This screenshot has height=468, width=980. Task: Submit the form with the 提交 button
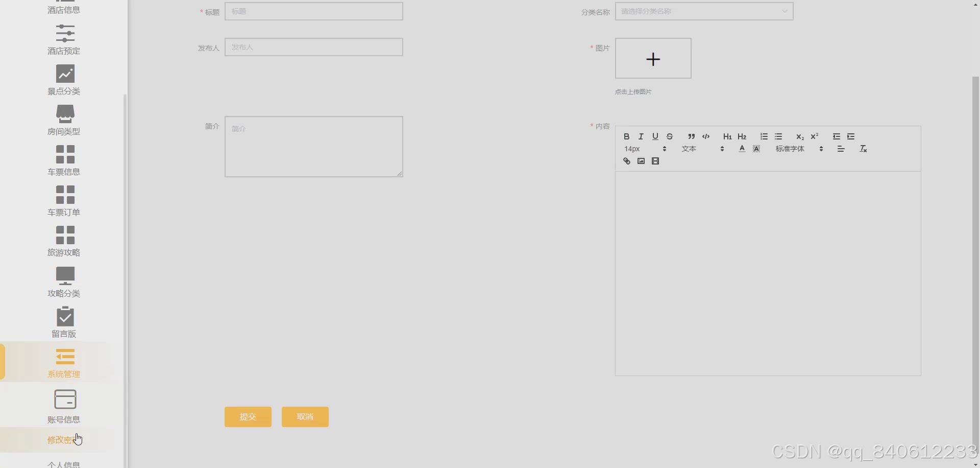point(248,417)
